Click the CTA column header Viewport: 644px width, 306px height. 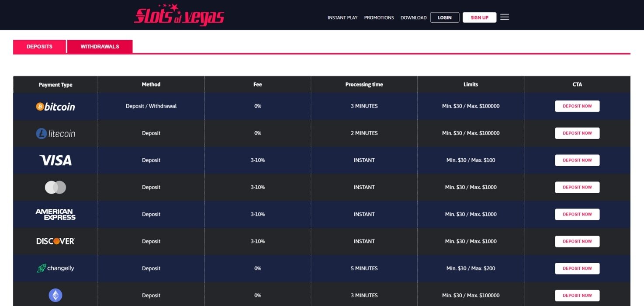point(577,84)
